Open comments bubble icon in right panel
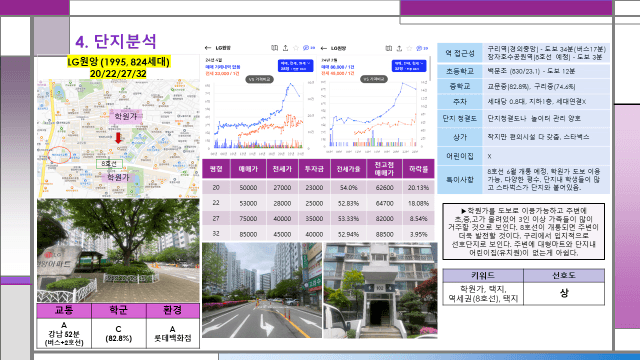The image size is (640, 360). click(x=419, y=48)
